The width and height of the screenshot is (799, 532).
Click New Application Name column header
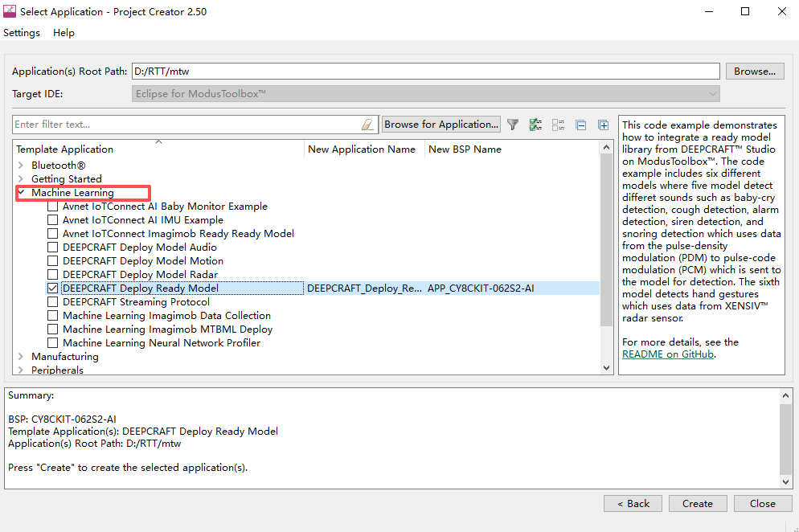[364, 149]
